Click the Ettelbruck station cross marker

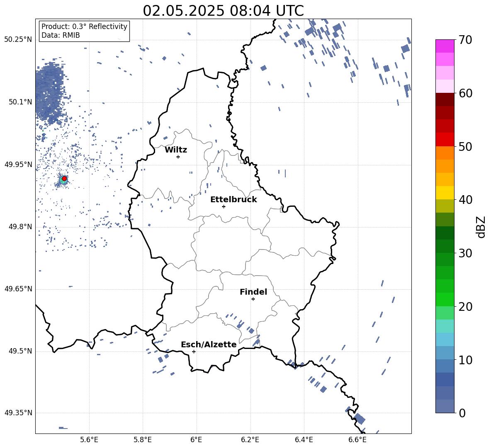(x=224, y=206)
